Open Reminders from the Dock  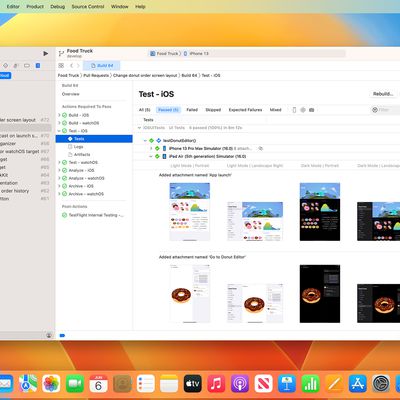146,383
